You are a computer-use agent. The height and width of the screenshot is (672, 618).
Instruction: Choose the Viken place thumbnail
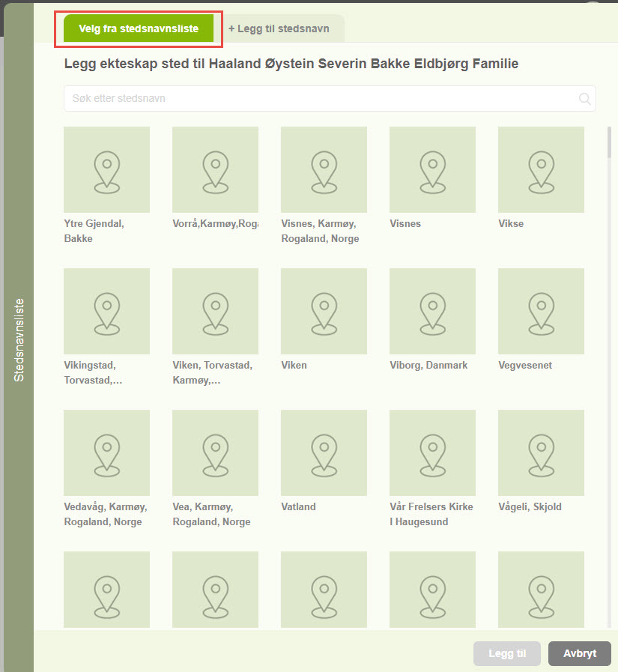pyautogui.click(x=324, y=311)
